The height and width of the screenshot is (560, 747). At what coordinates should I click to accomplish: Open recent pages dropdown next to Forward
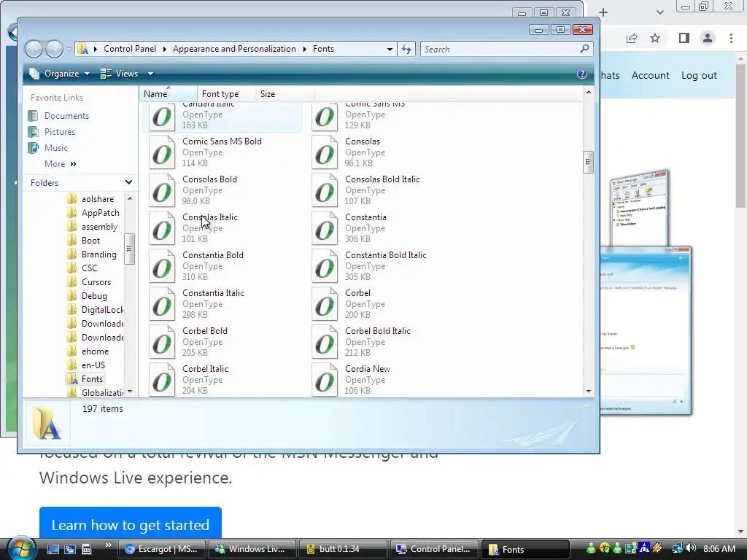point(69,49)
